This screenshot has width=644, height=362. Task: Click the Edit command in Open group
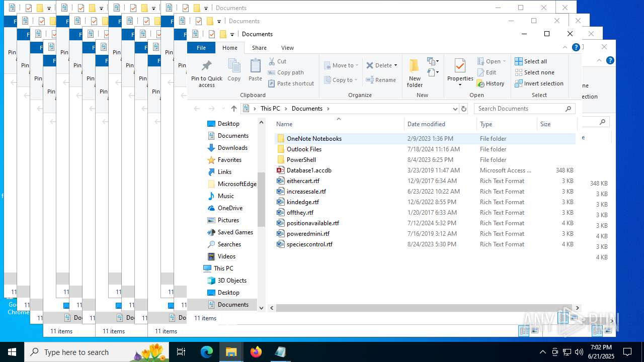tap(487, 72)
